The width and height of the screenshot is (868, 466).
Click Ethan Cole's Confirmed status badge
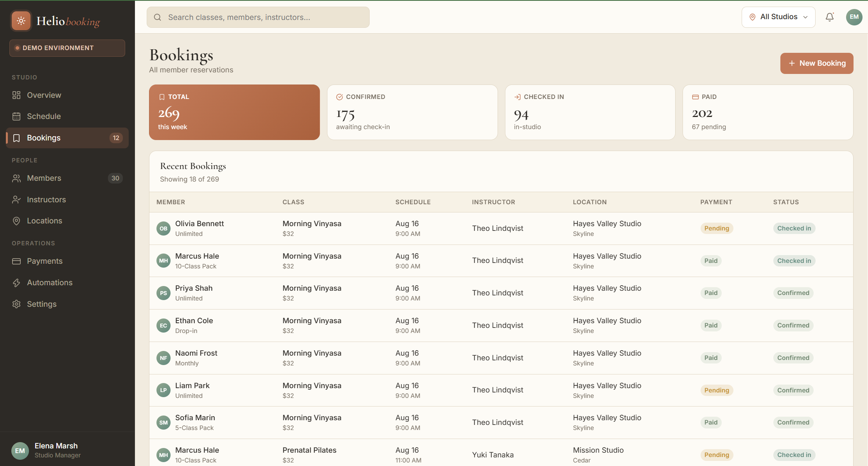[x=793, y=326]
